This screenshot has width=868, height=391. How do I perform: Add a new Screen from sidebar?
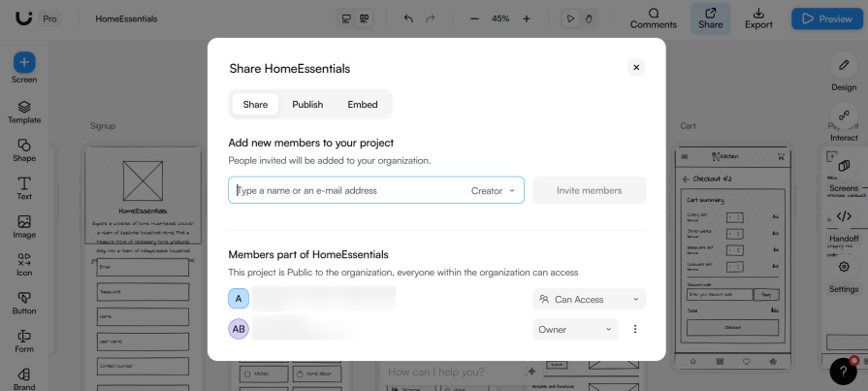click(24, 62)
